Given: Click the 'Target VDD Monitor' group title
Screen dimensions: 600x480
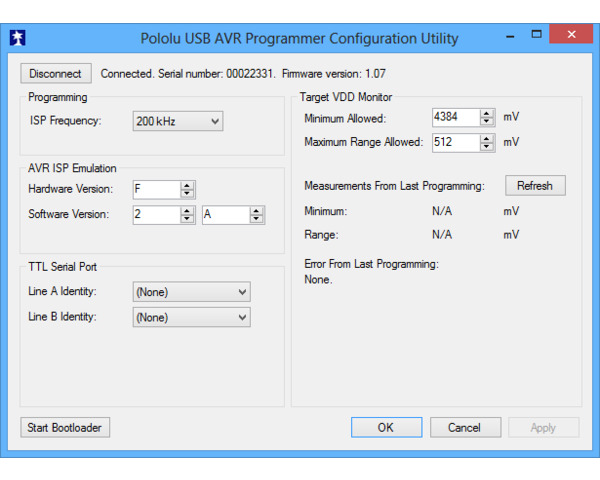Looking at the screenshot, I should 346,97.
